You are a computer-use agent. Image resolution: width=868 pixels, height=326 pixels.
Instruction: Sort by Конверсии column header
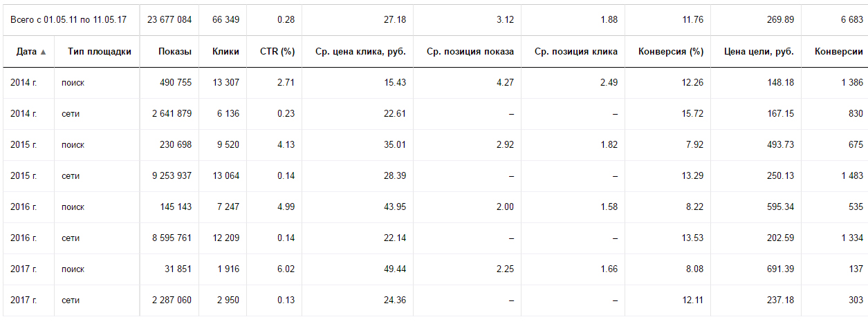coord(838,52)
